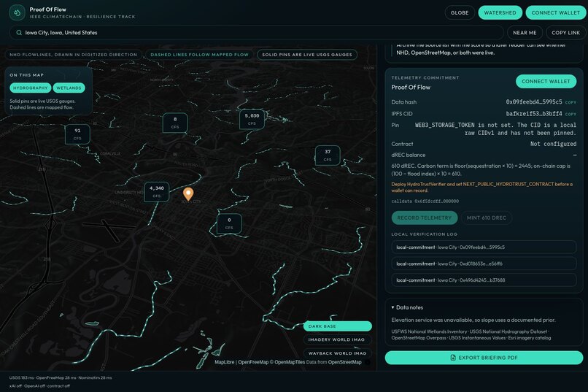Open the OpenFreeMap attribution link
This screenshot has height=392, width=588.
[x=253, y=362]
